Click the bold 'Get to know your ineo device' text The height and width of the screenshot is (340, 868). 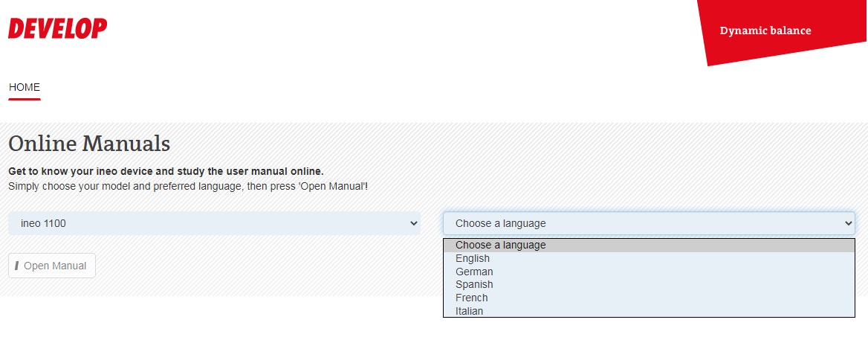[166, 171]
